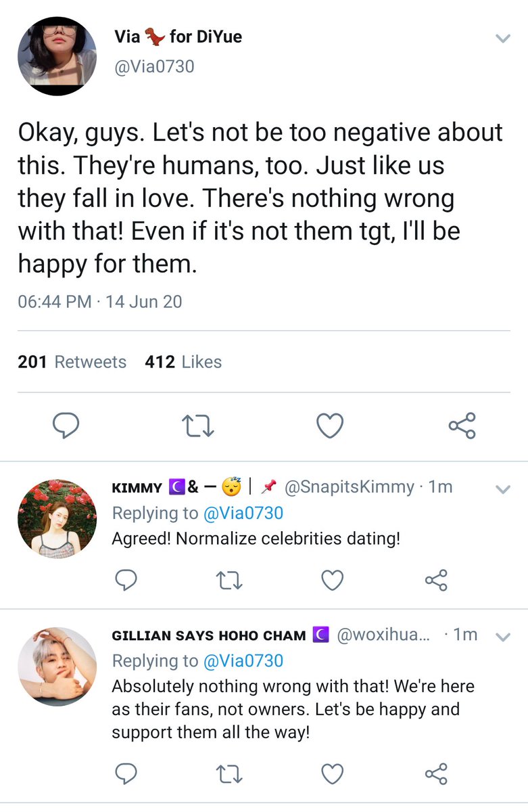Open @Via0730 link in Kimmy's reply
The height and width of the screenshot is (812, 528).
243,514
